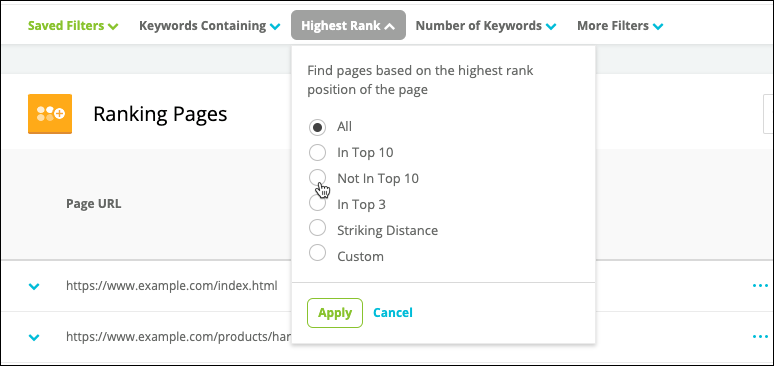
Task: Open three-dot menu for index.html row
Action: [760, 285]
